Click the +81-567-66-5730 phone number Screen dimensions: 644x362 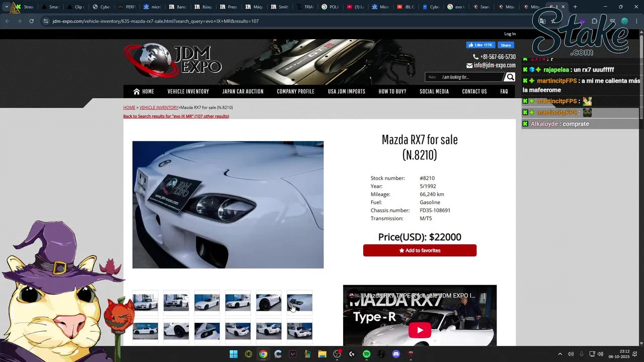(498, 57)
